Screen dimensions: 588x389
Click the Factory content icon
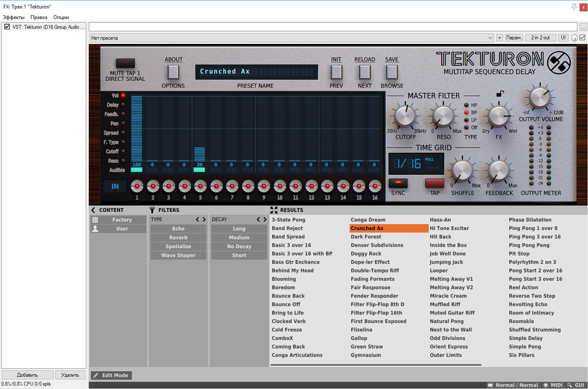click(x=95, y=220)
